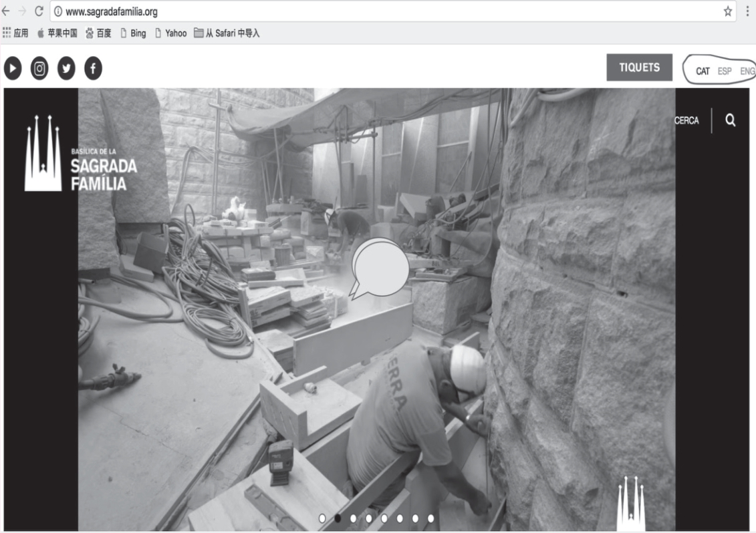The width and height of the screenshot is (756, 533).
Task: Reload the page in the browser
Action: (x=39, y=11)
